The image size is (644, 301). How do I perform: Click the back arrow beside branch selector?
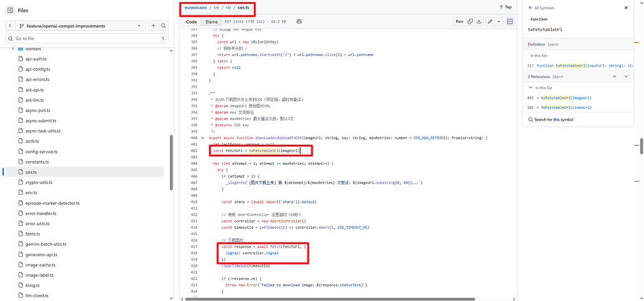click(10, 26)
